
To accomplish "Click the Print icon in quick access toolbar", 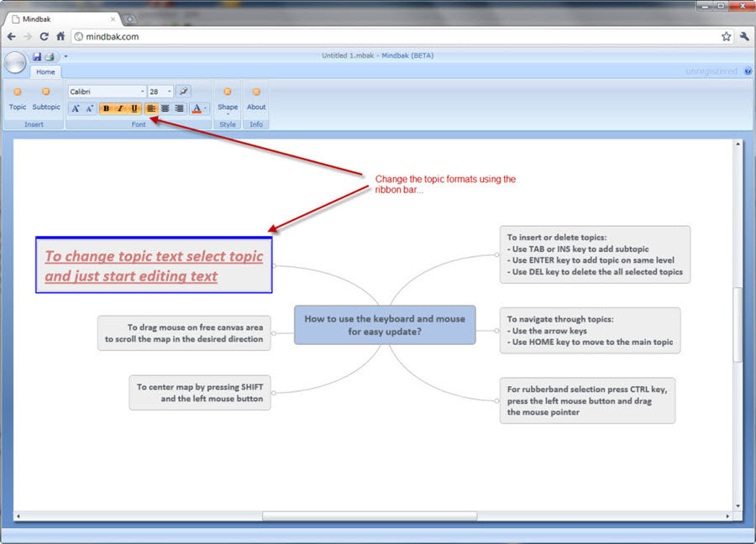I will point(50,56).
